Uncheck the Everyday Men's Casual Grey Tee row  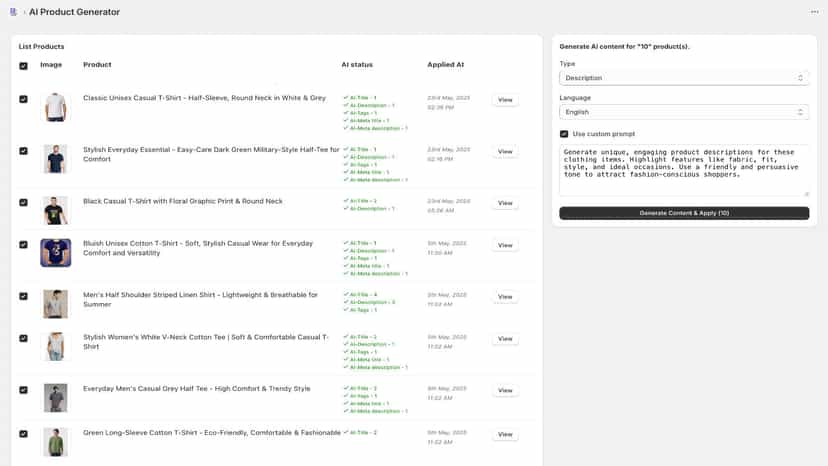coord(23,390)
